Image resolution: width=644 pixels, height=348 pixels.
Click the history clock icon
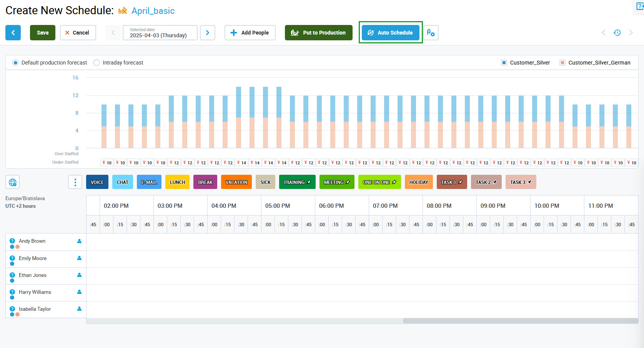pyautogui.click(x=617, y=33)
